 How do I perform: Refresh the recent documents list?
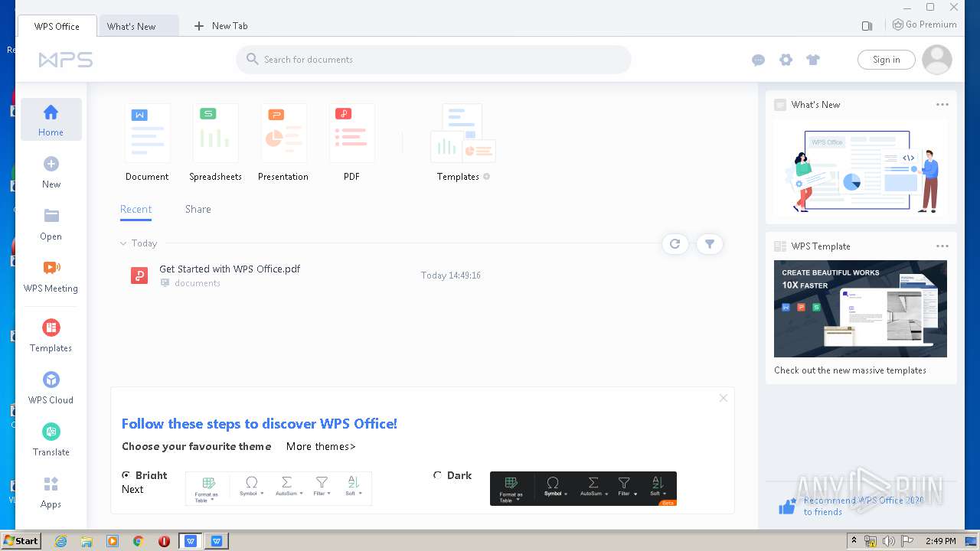click(x=675, y=244)
